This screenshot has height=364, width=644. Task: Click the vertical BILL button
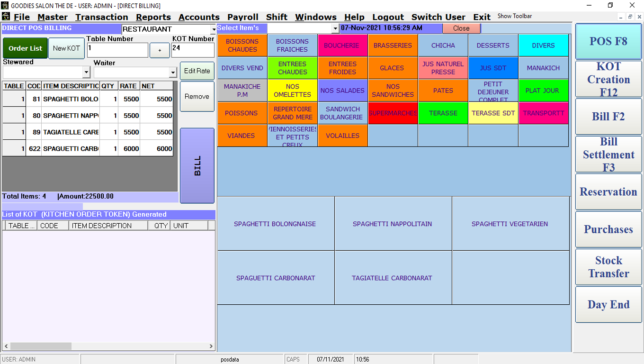pyautogui.click(x=197, y=165)
